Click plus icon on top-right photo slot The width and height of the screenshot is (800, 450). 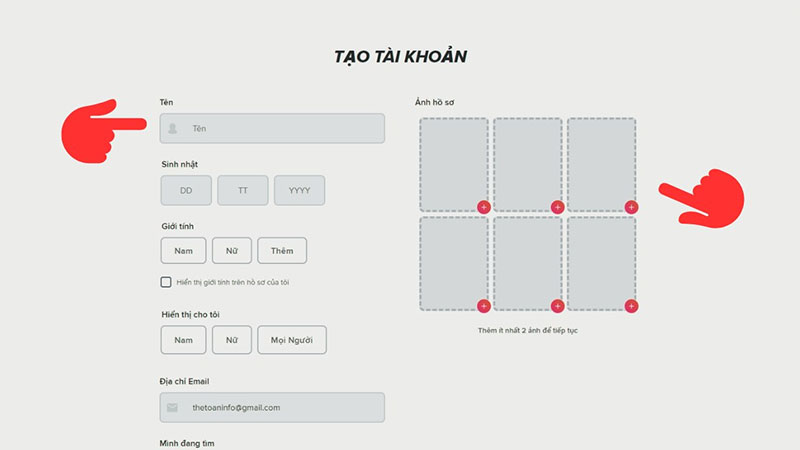[631, 207]
